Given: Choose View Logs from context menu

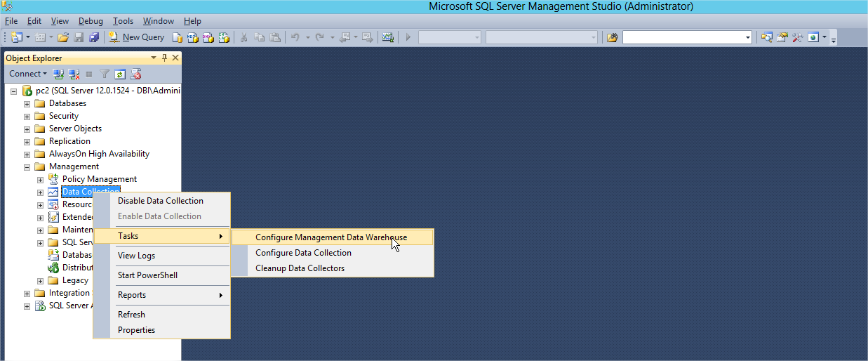Looking at the screenshot, I should 162,256.
